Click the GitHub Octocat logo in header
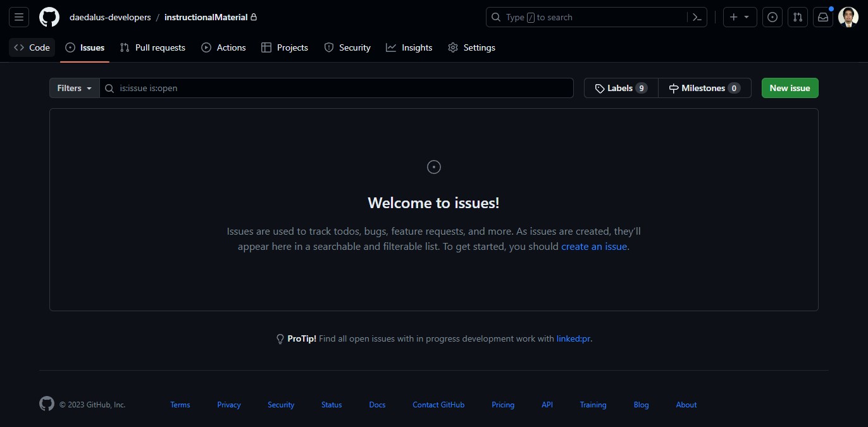The image size is (868, 427). pos(49,17)
